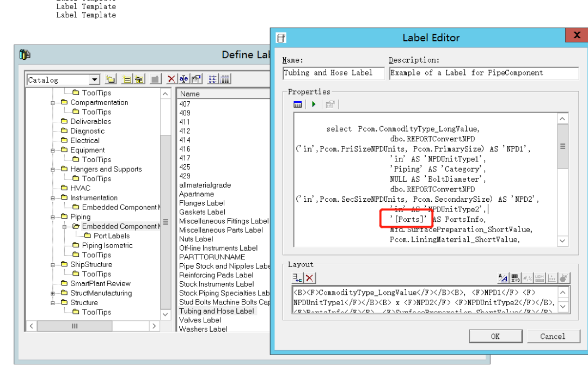Collapse the Piping tree node
Screen dimensions: 588x366
point(53,217)
